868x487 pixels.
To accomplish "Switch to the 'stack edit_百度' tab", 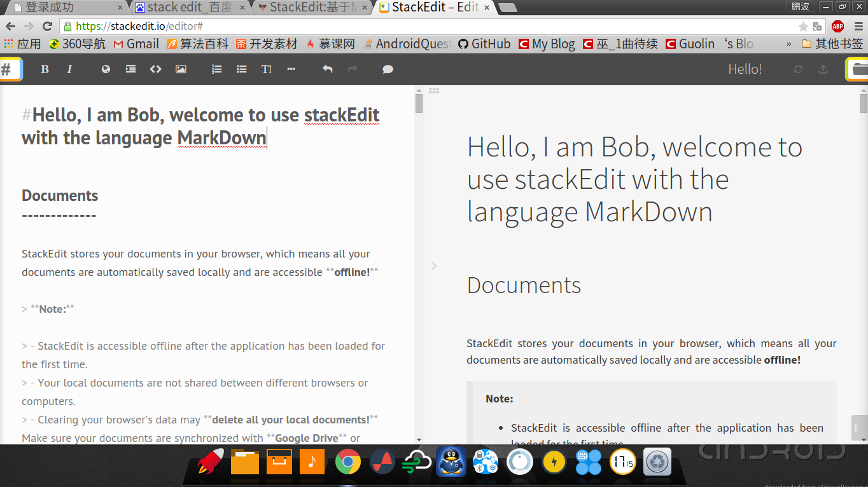I will [190, 8].
